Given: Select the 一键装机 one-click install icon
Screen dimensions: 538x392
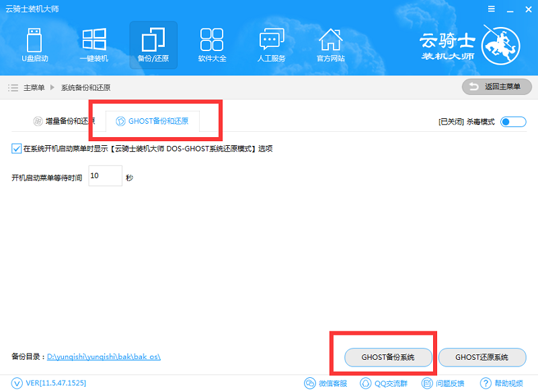Looking at the screenshot, I should 94,45.
